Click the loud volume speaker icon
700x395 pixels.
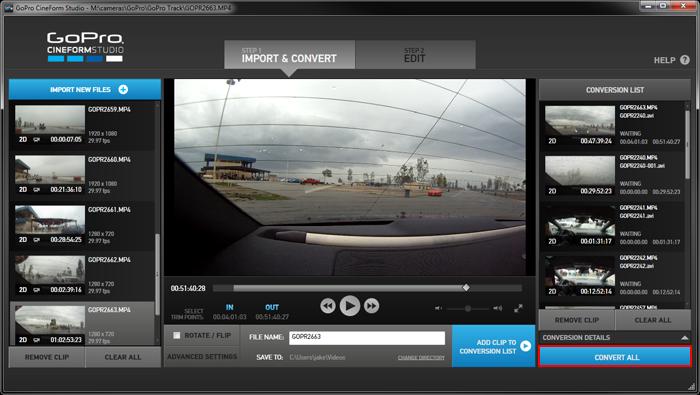498,308
